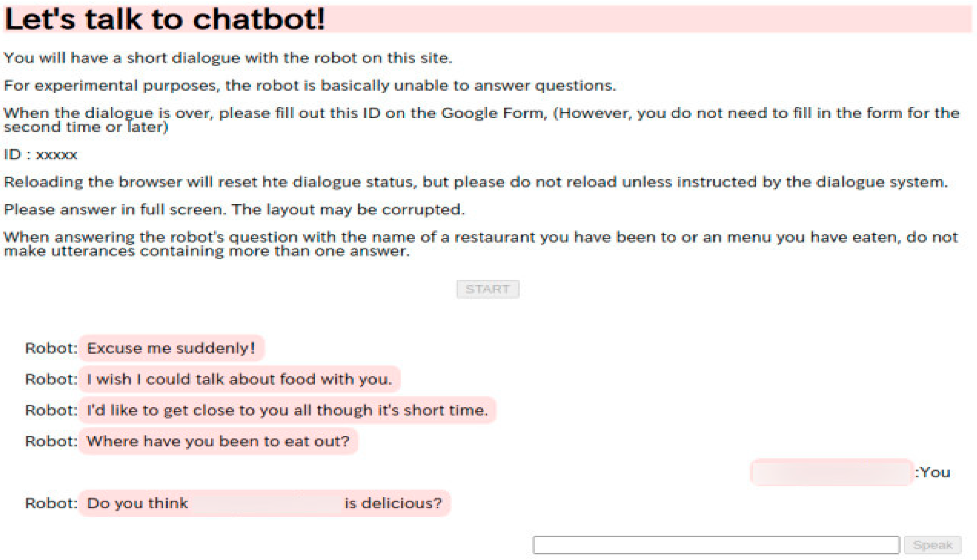The height and width of the screenshot is (560, 977).
Task: Select the "I wish I could talk about food" bubble
Action: tap(239, 379)
